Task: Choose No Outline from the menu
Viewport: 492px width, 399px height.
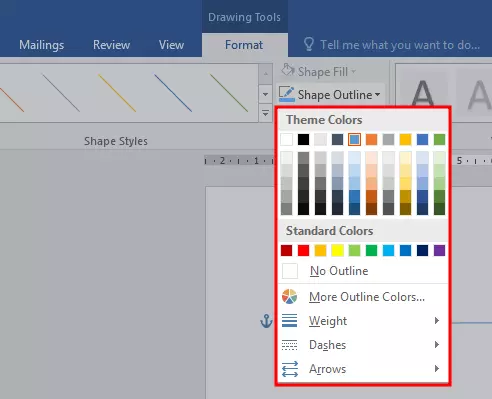Action: click(363, 271)
